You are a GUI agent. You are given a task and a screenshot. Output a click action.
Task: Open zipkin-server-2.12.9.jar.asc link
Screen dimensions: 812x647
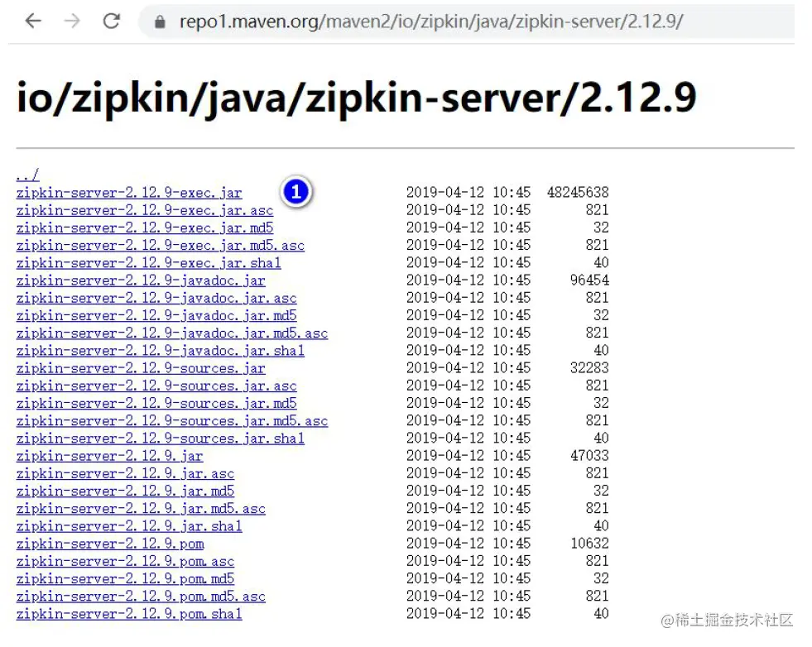point(125,474)
